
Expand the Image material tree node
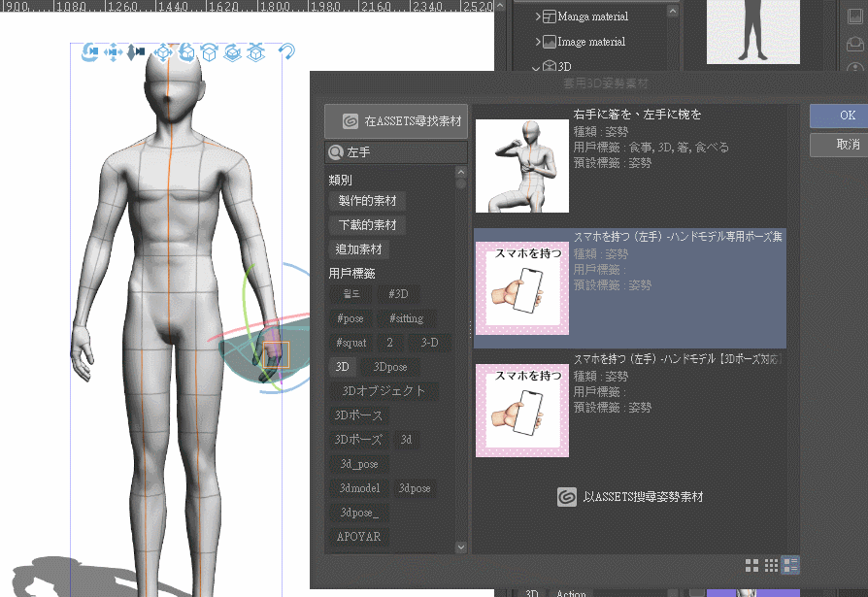point(538,42)
